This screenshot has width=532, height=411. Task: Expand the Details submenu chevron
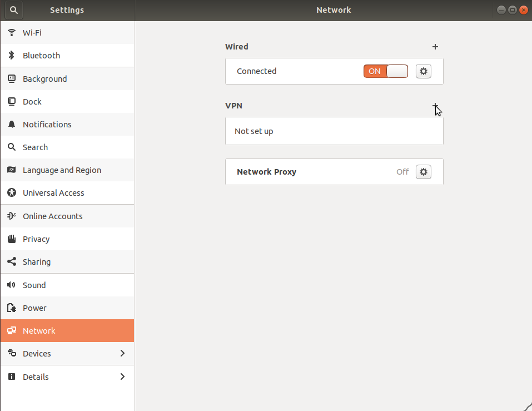click(122, 377)
